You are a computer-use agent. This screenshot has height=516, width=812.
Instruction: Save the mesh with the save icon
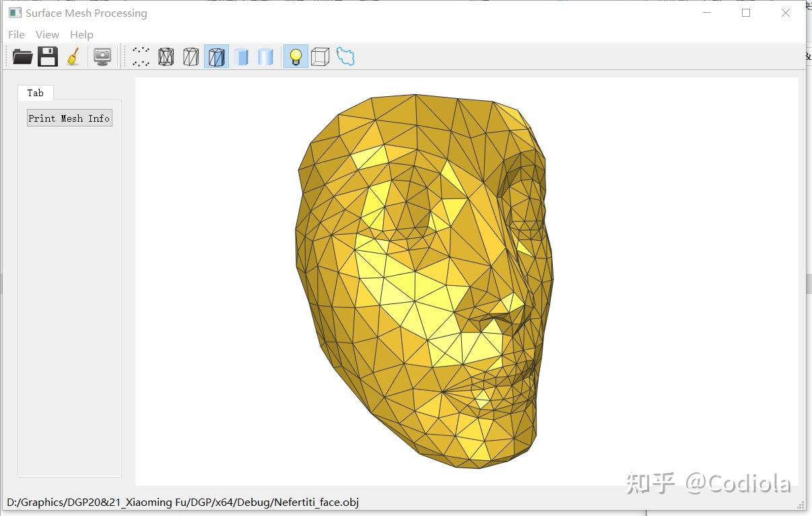[47, 57]
